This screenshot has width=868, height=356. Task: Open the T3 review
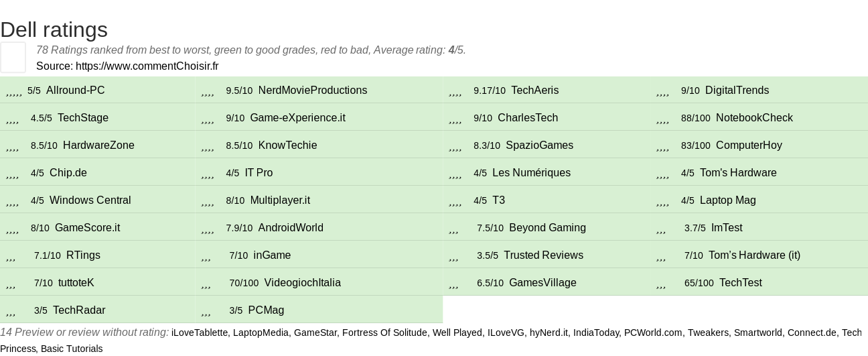point(498,200)
